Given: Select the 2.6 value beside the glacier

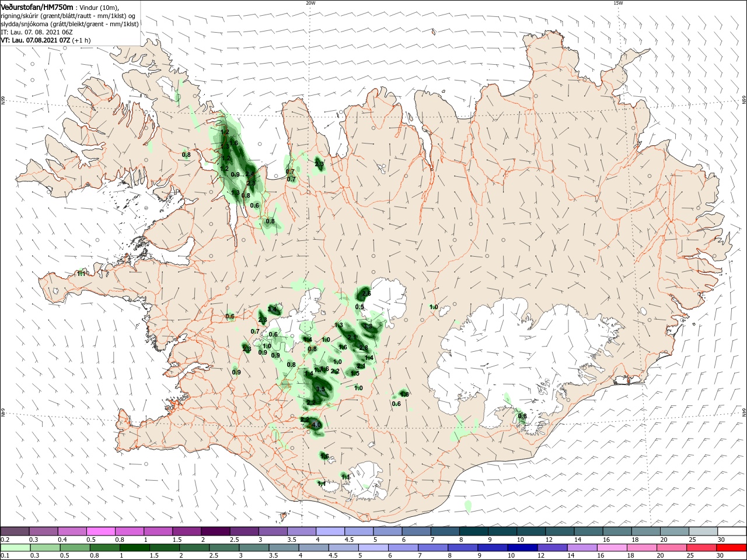Looking at the screenshot, I should pyautogui.click(x=366, y=293).
